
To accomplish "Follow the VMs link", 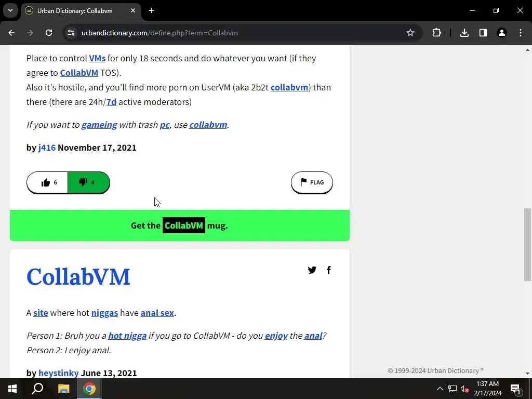I will [97, 58].
